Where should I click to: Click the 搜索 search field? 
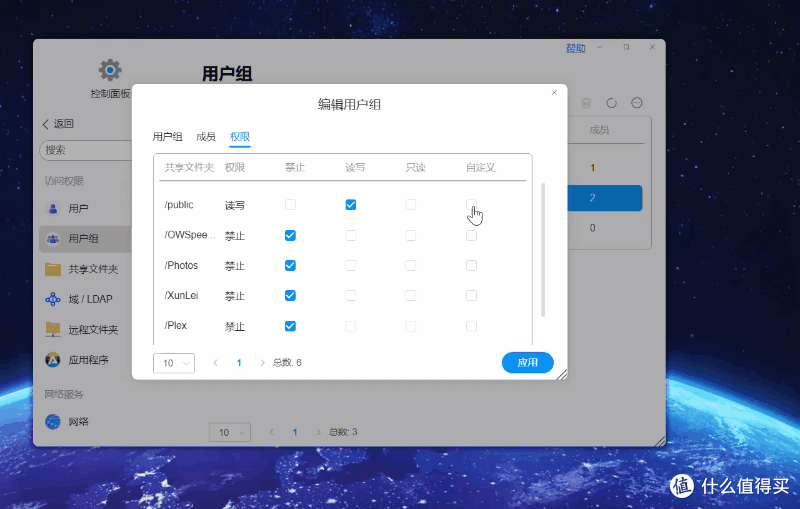(86, 150)
